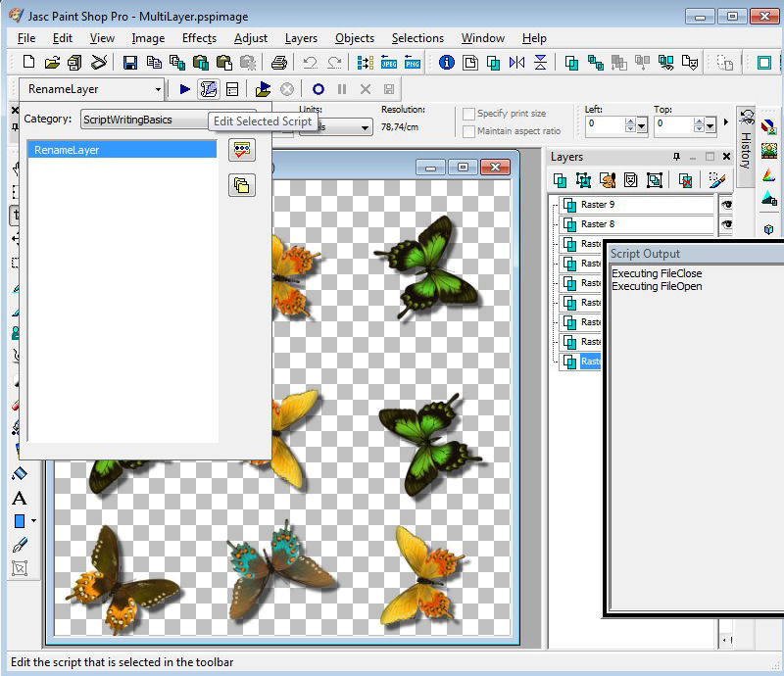Click the Delete Layer icon in Layers panel
The width and height of the screenshot is (784, 676).
686,180
